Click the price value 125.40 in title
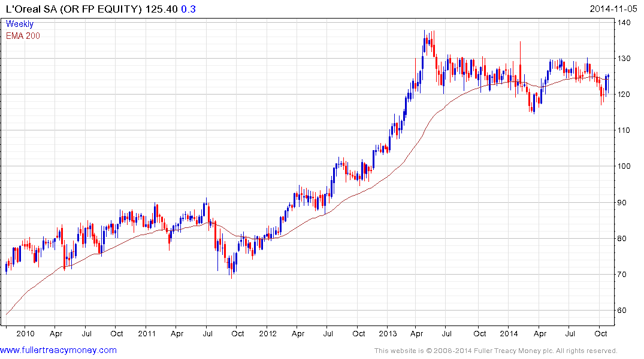The image size is (644, 359). pyautogui.click(x=161, y=9)
